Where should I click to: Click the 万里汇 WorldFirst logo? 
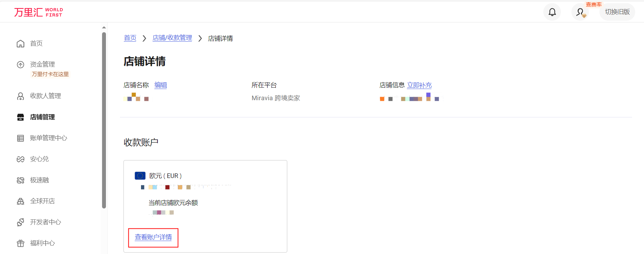pos(39,12)
